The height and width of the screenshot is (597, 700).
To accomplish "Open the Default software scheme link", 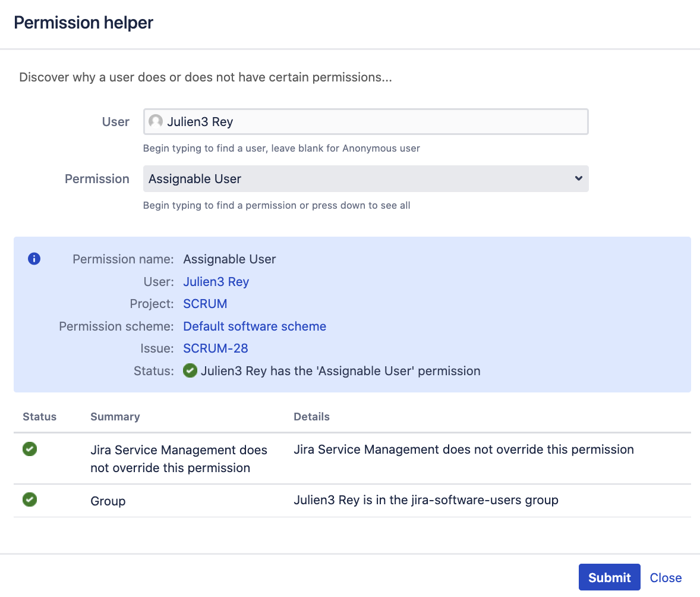I will (x=254, y=326).
